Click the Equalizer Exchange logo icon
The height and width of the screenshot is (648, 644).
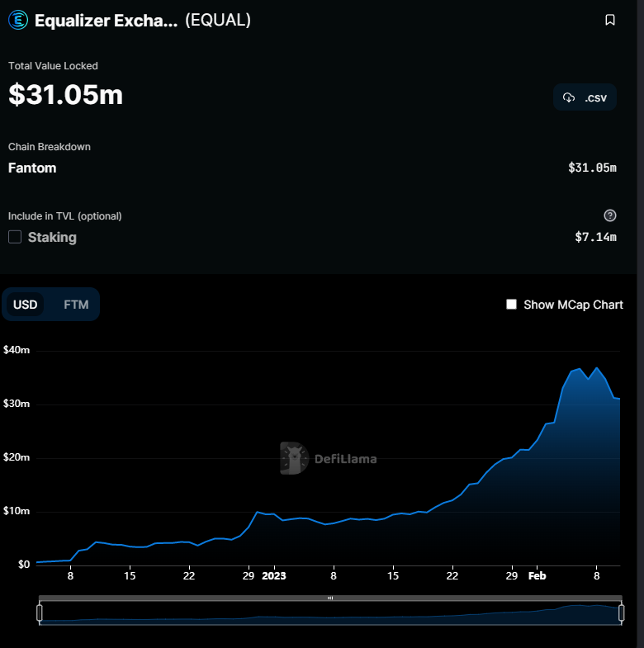tap(18, 20)
